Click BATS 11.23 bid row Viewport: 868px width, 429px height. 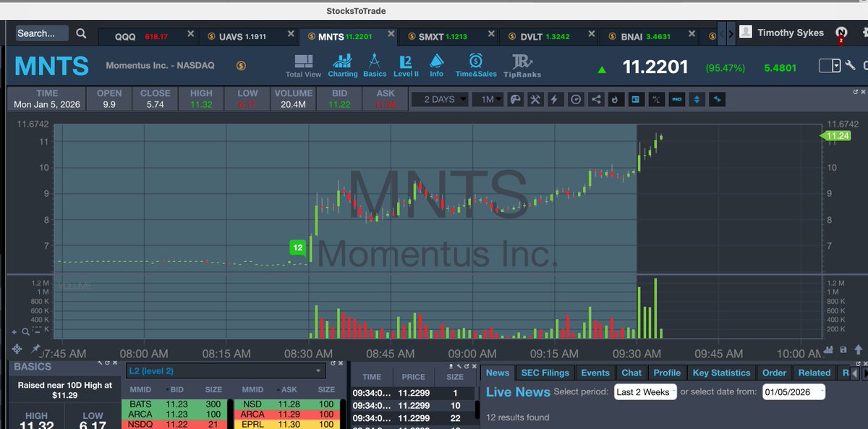point(176,404)
